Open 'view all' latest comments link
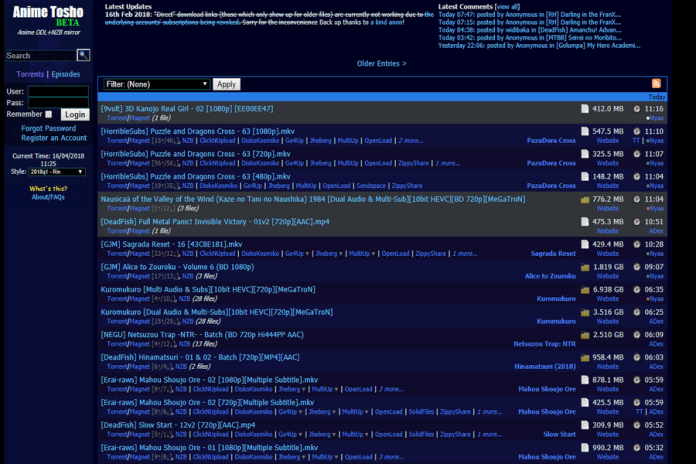 tap(507, 7)
